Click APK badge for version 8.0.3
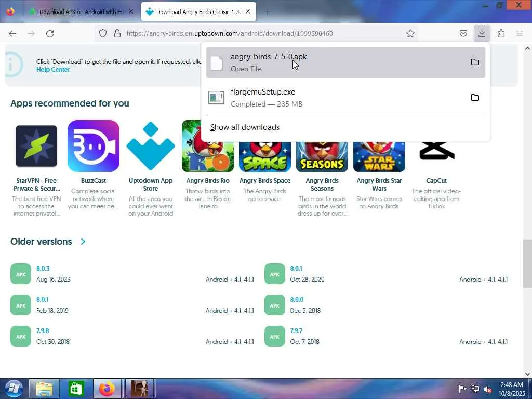The image size is (532, 399). coord(21,274)
